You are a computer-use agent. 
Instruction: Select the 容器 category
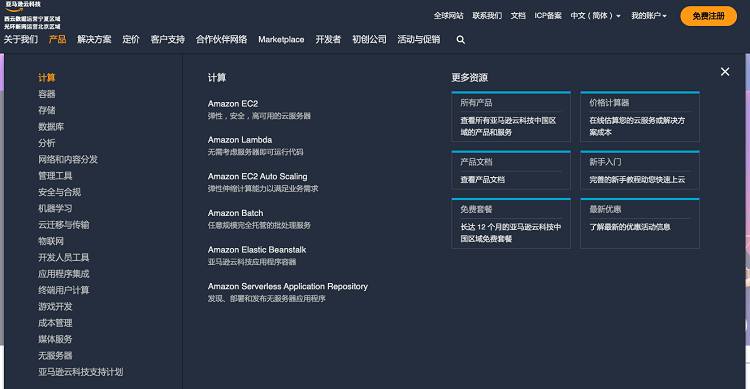[47, 94]
